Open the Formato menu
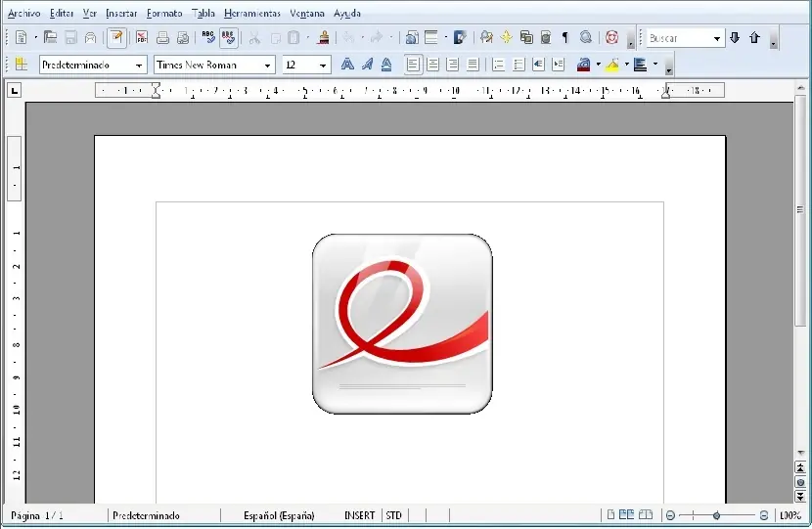The height and width of the screenshot is (529, 812). (x=164, y=14)
